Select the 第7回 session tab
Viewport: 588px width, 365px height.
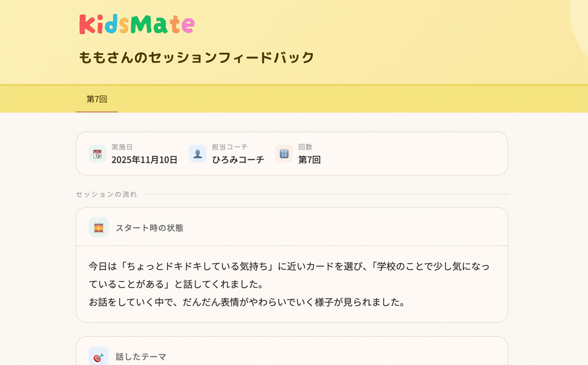coord(97,99)
